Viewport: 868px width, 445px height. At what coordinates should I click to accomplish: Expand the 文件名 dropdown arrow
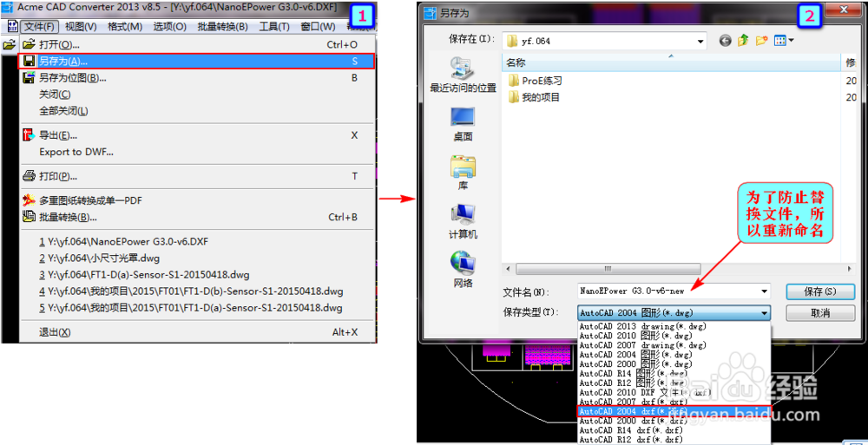click(x=765, y=291)
